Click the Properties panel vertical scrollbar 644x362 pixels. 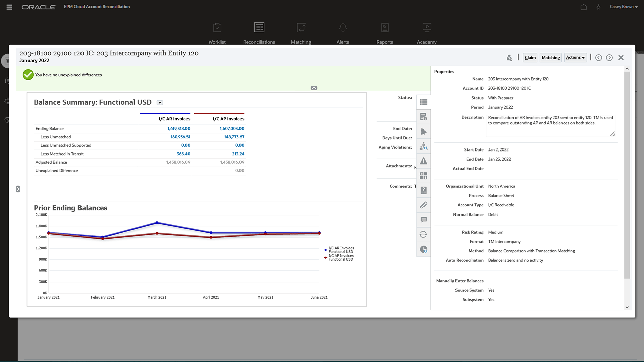[627, 174]
